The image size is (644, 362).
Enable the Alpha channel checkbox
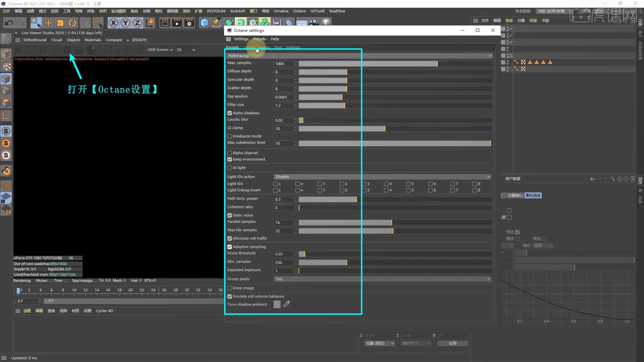pyautogui.click(x=229, y=153)
